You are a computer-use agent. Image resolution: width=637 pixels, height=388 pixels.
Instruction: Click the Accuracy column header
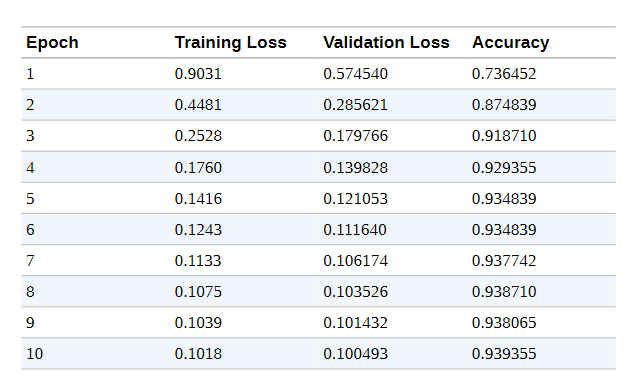point(510,43)
